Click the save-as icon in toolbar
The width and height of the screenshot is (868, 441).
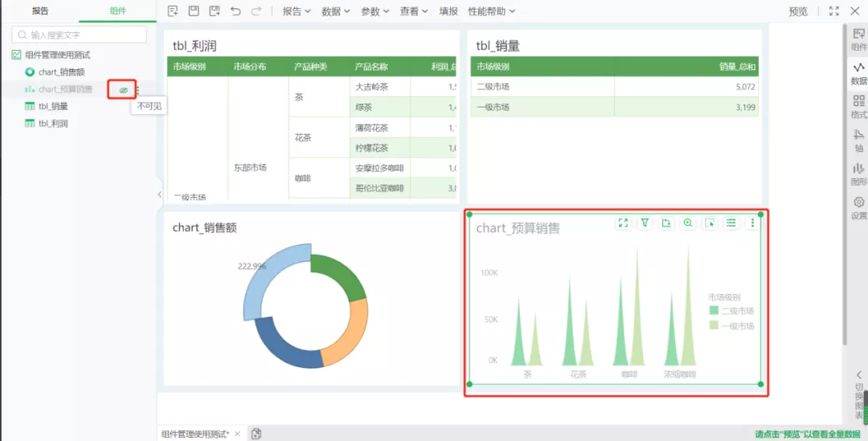pos(215,11)
